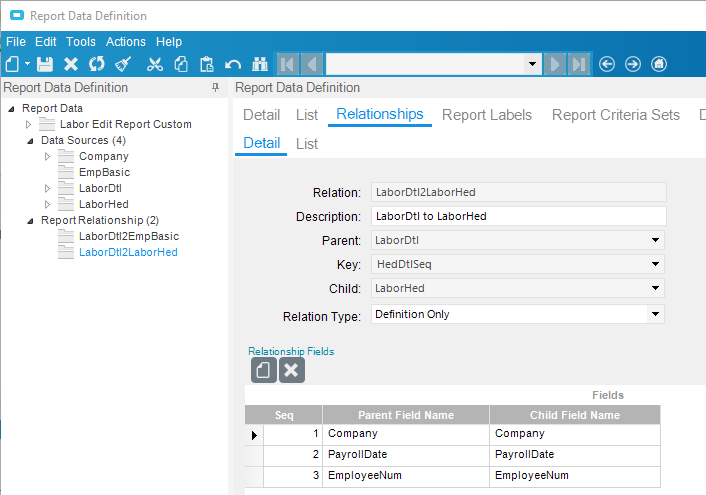The width and height of the screenshot is (706, 495).
Task: Click the Description text field
Action: pyautogui.click(x=517, y=216)
